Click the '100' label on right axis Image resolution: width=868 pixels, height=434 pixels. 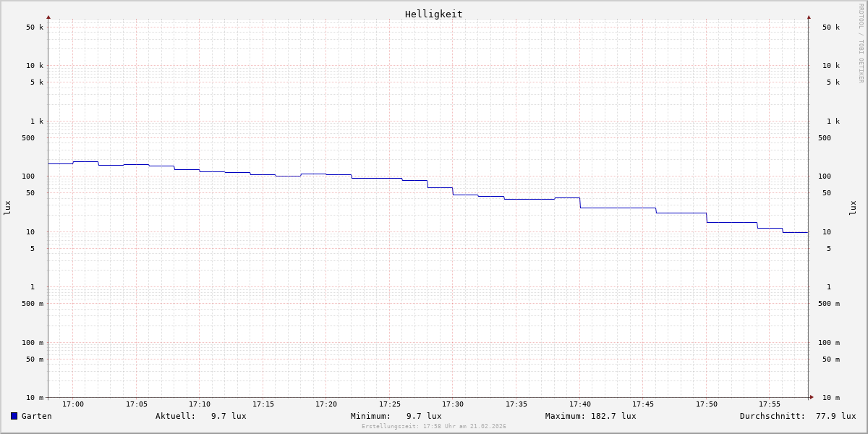point(825,176)
